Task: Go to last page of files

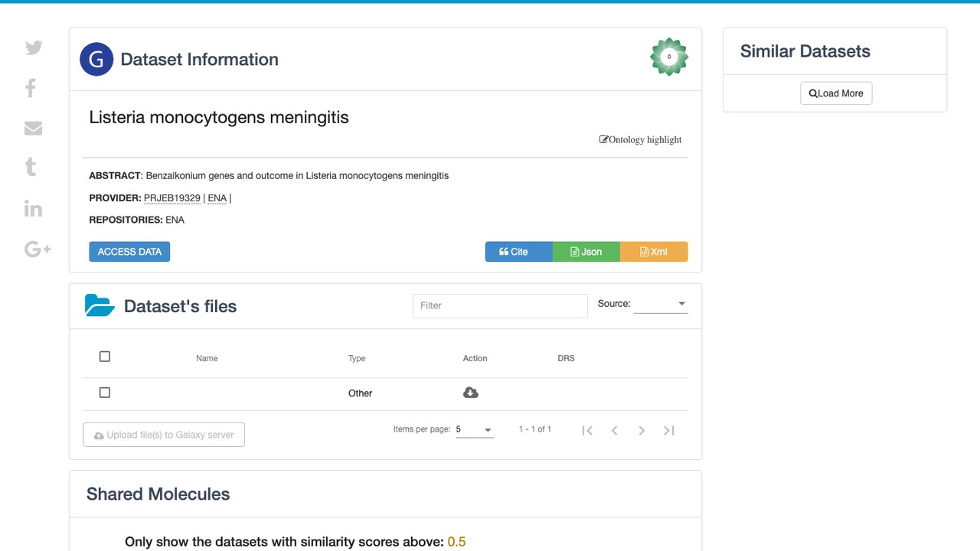Action: (668, 430)
